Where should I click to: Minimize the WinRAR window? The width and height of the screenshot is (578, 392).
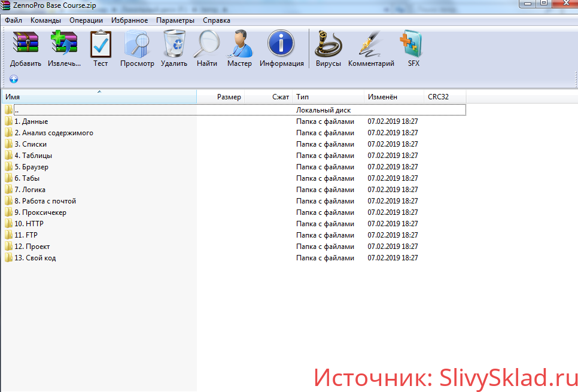coord(528,4)
